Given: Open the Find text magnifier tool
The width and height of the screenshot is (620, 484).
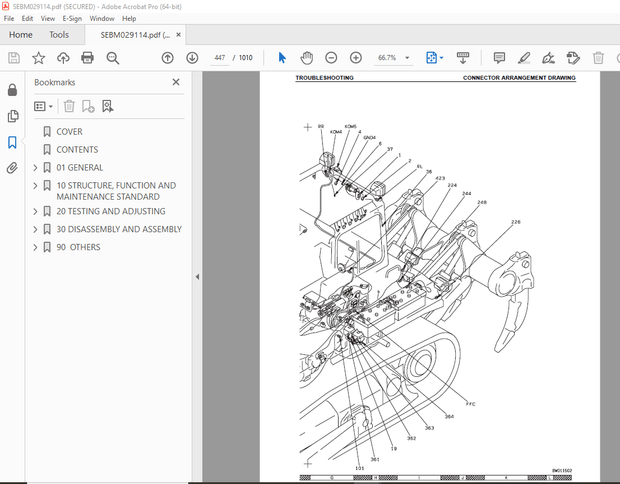Looking at the screenshot, I should pyautogui.click(x=113, y=58).
